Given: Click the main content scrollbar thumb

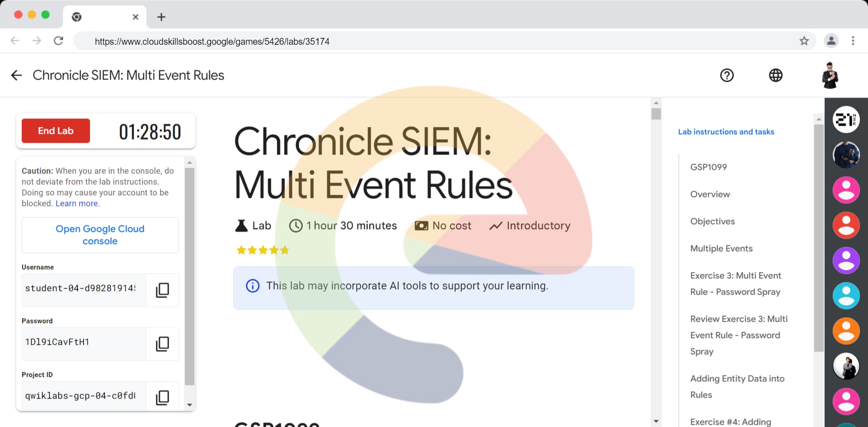Looking at the screenshot, I should click(x=656, y=114).
